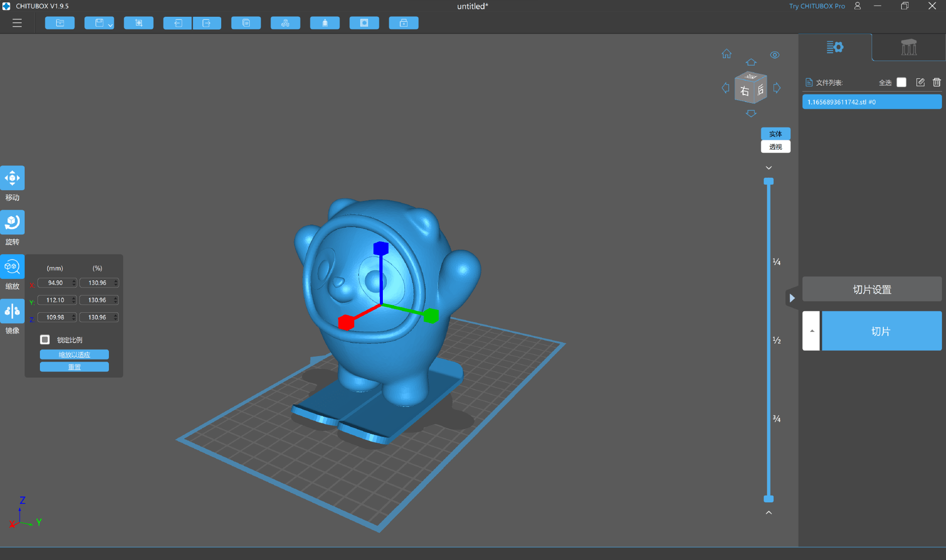Click layer slider bottom handle
The width and height of the screenshot is (946, 560).
pos(768,499)
